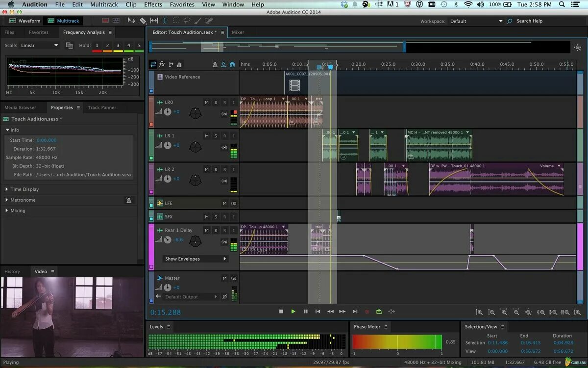Image resolution: width=588 pixels, height=368 pixels.
Task: Pause playback
Action: 306,311
